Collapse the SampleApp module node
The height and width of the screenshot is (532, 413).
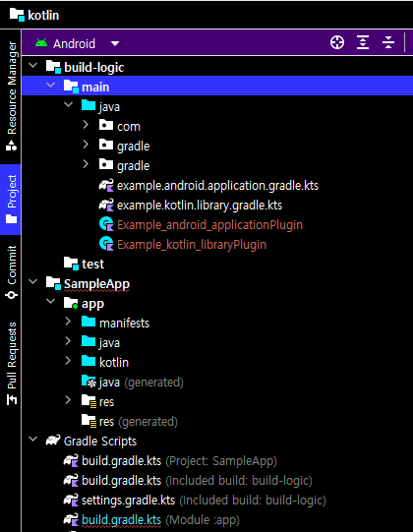pos(32,281)
